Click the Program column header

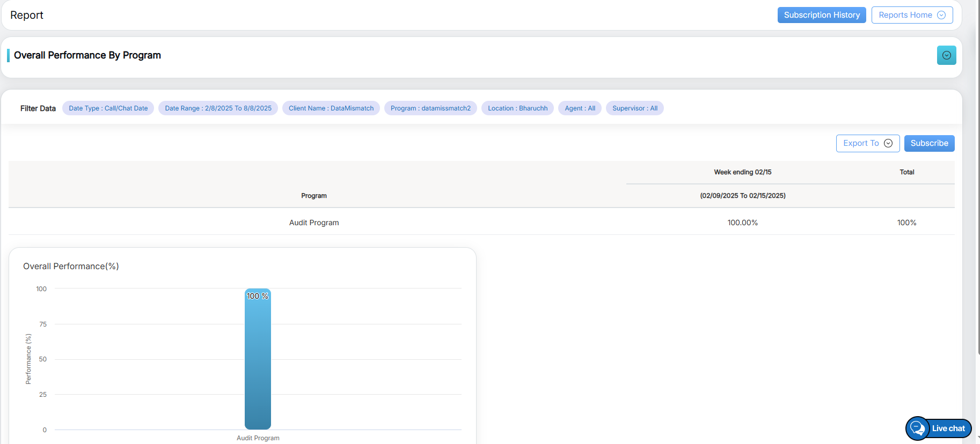(314, 196)
